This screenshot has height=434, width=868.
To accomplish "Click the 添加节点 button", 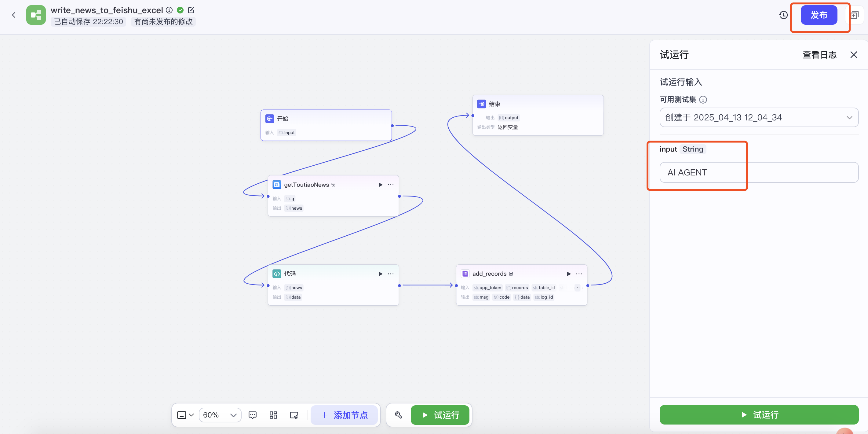I will click(344, 415).
